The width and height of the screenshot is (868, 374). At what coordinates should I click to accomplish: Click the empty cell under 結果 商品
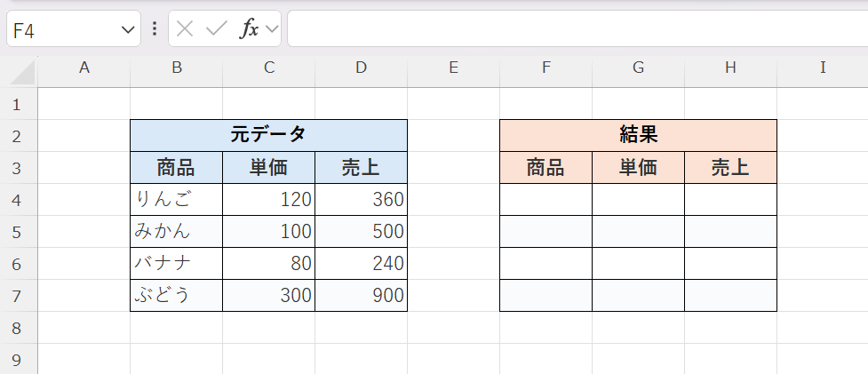[545, 200]
